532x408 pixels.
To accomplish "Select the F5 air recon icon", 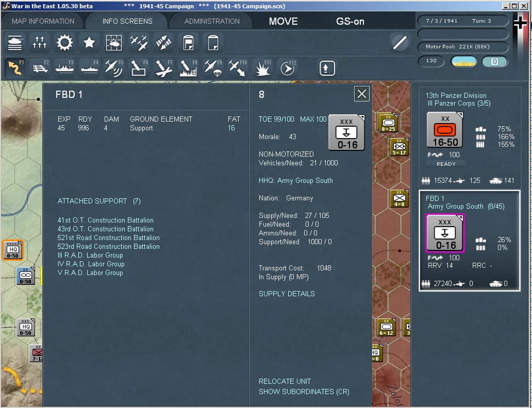I will click(x=114, y=67).
